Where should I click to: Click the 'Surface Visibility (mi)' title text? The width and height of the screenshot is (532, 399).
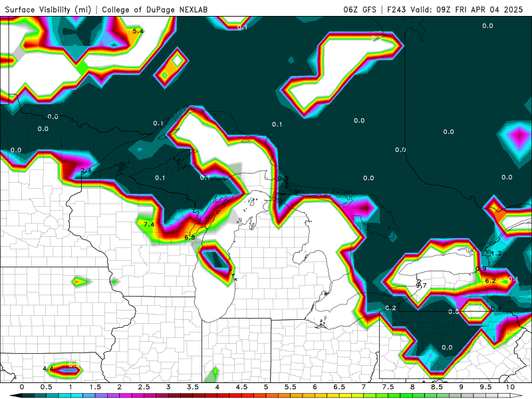tap(48, 9)
